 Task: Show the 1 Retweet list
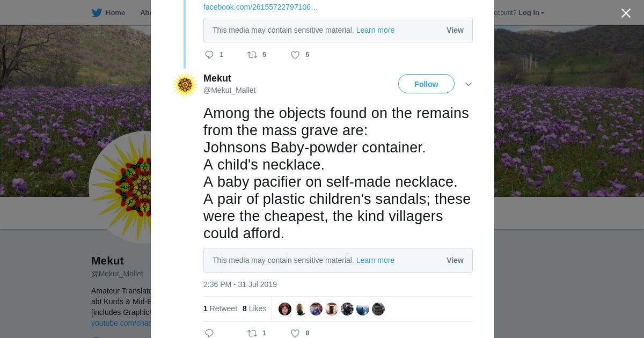tap(220, 308)
